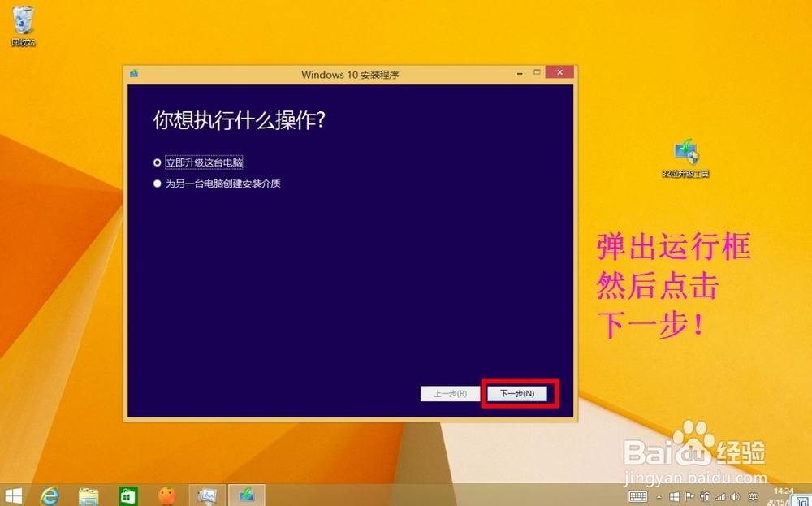
Task: Open the Windows Start button
Action: tap(13, 496)
